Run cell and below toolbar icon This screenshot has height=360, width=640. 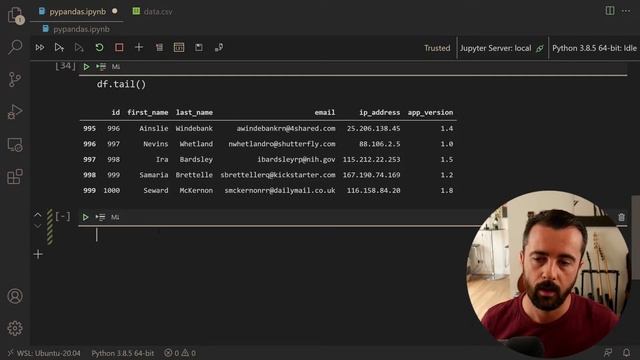pyautogui.click(x=79, y=48)
